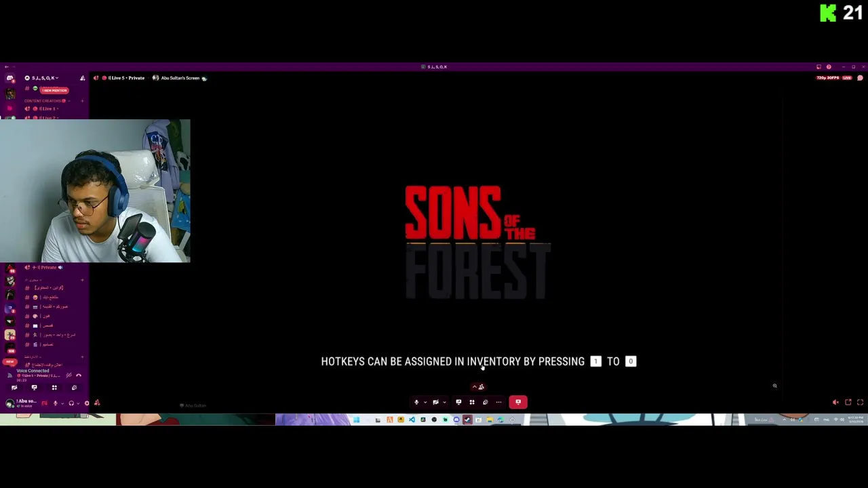The width and height of the screenshot is (868, 488).
Task: Jump to the 1 NEW MENTION pill
Action: coord(54,90)
